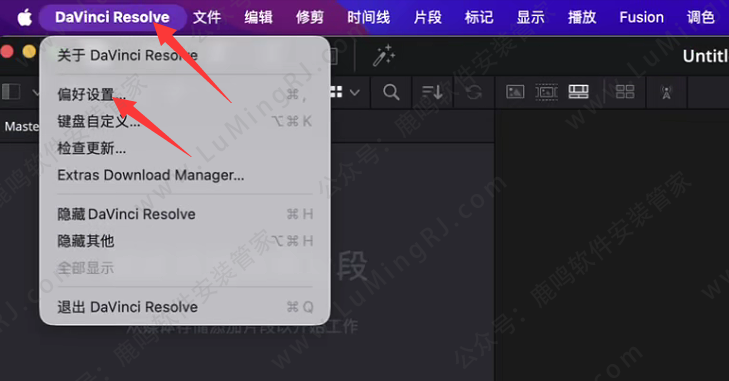
Task: Choose 关于 DaVinci Resolve
Action: pyautogui.click(x=185, y=55)
